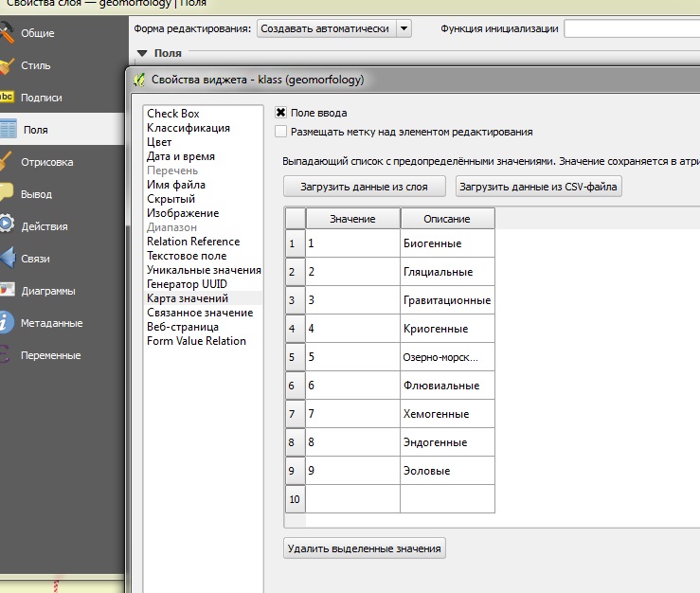Screen dimensions: 700x593
Task: Click Загрузить данные из CSV-файла button
Action: pyautogui.click(x=538, y=187)
